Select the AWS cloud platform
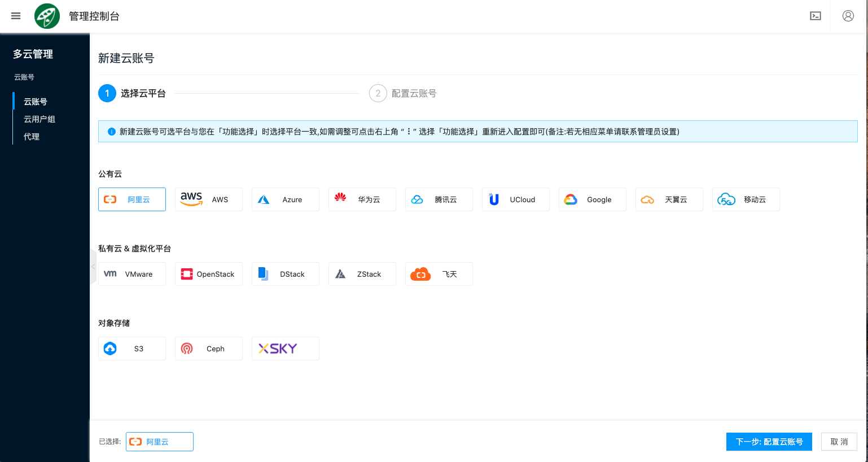The width and height of the screenshot is (868, 462). tap(208, 199)
